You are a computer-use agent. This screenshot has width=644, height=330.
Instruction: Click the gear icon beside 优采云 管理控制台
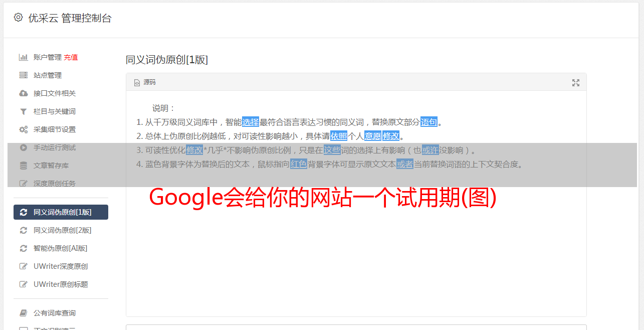(19, 18)
